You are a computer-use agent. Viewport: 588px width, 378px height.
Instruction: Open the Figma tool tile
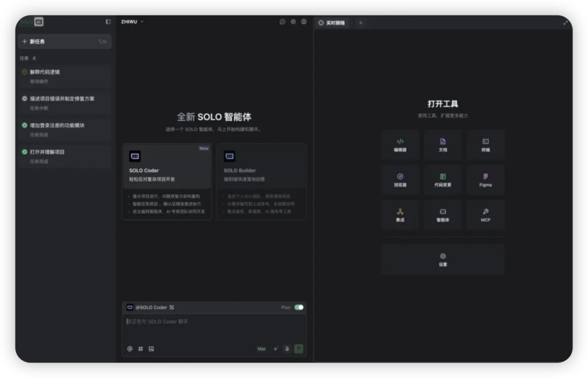[x=485, y=180]
